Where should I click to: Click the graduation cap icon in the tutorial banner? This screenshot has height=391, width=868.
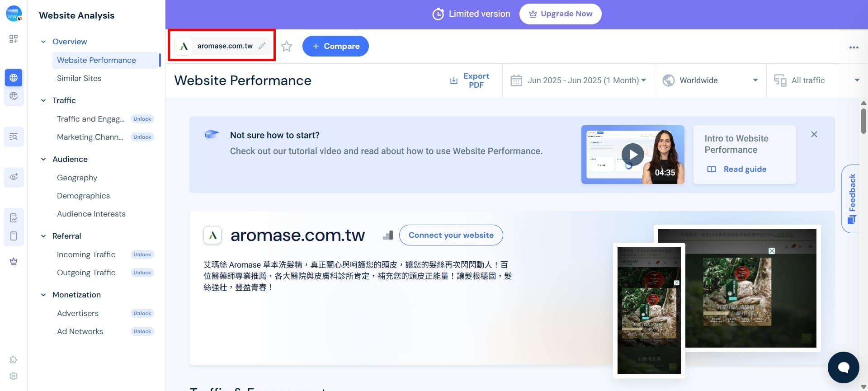click(211, 135)
